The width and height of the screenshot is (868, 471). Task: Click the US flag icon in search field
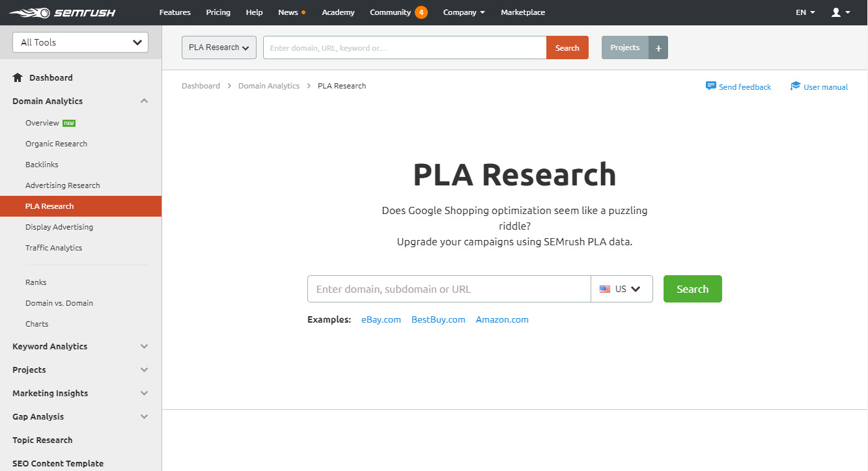click(x=605, y=289)
